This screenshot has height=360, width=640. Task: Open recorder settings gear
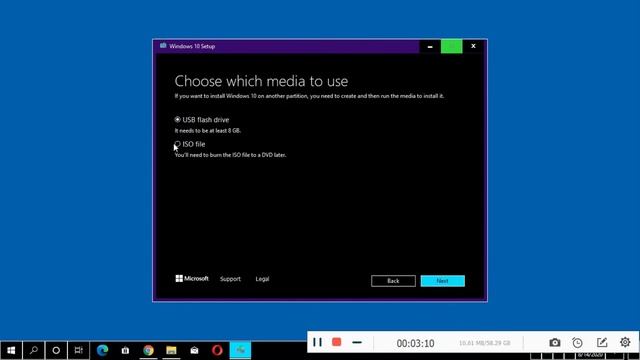(x=625, y=342)
